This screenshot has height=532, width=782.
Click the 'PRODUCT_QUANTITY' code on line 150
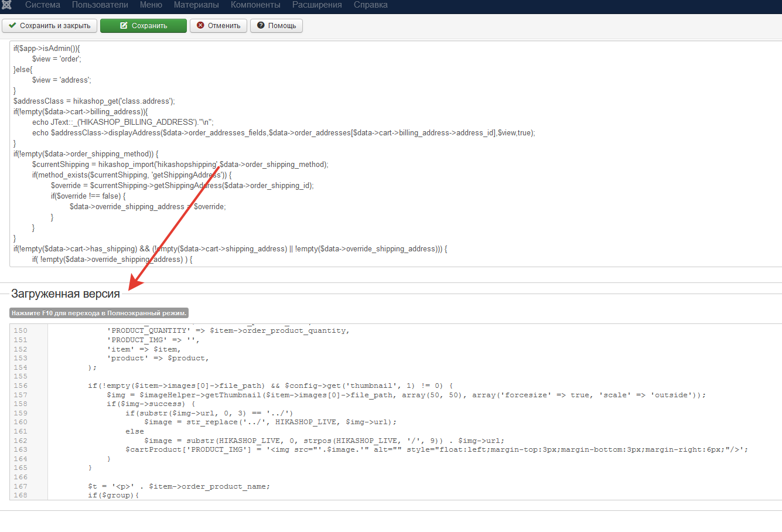[x=149, y=331]
